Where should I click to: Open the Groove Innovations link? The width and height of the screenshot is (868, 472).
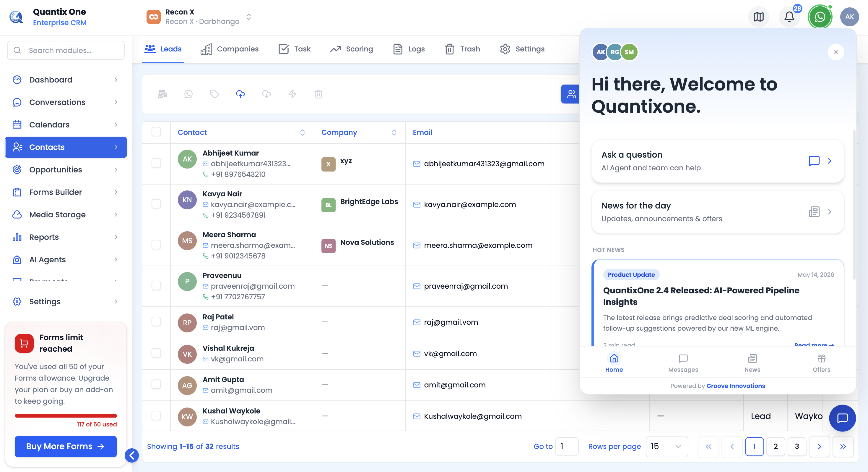pyautogui.click(x=736, y=386)
